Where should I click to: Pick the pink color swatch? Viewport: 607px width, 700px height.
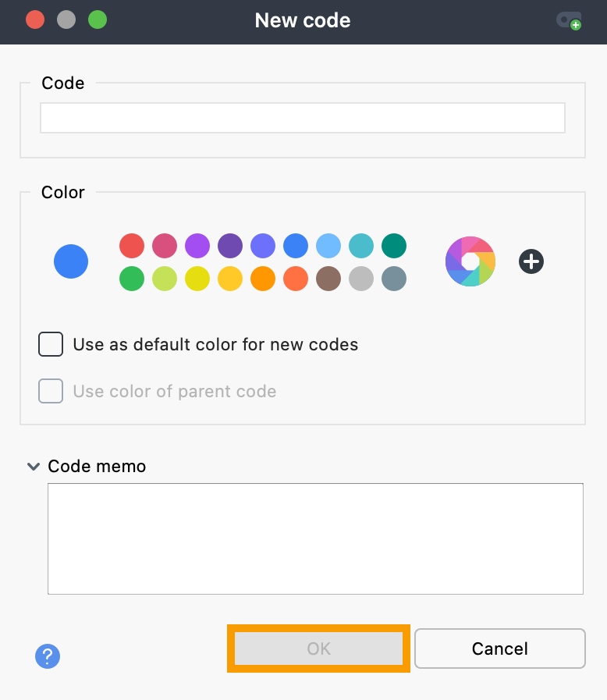(x=165, y=246)
